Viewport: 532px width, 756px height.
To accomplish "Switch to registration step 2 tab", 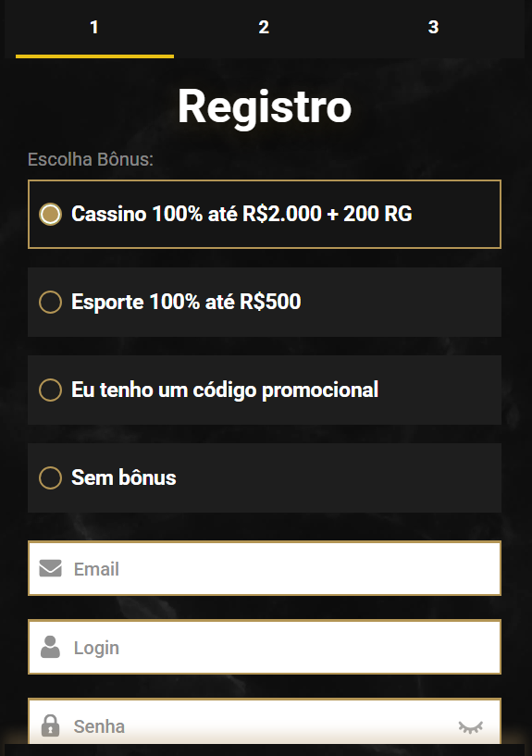I will click(264, 29).
